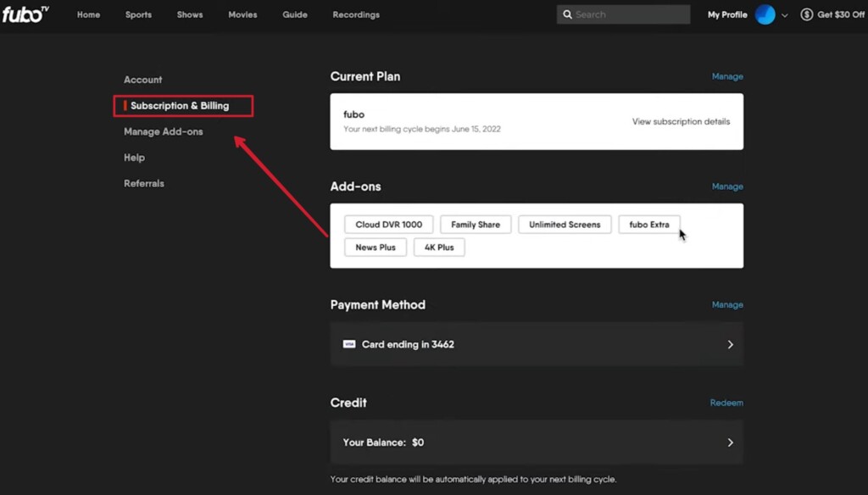
Task: Click the 'fubo' plan name text
Action: tap(353, 114)
